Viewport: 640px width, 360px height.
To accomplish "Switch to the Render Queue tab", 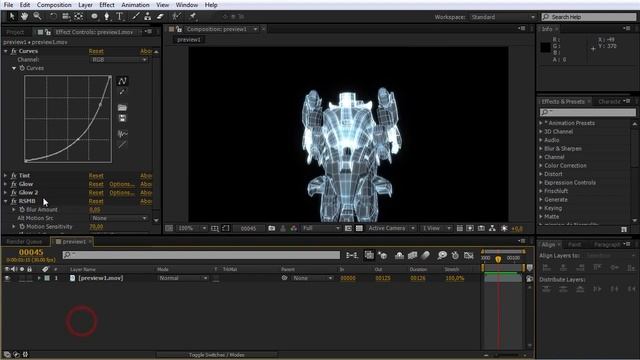I will (x=24, y=242).
